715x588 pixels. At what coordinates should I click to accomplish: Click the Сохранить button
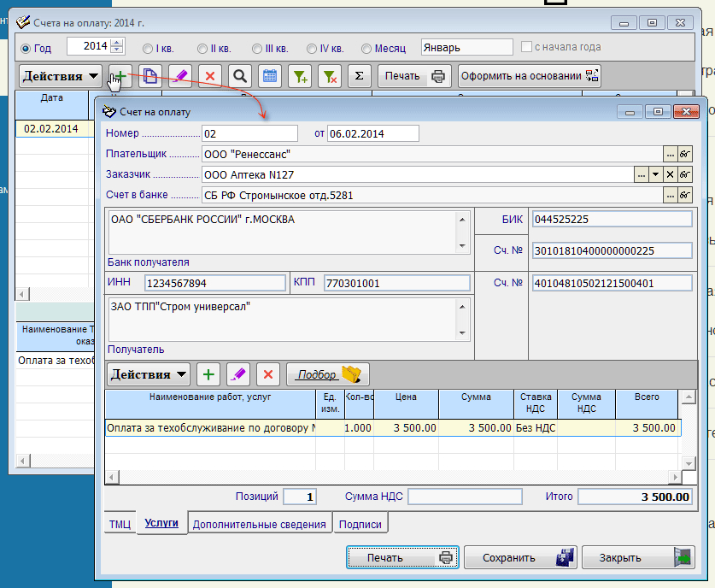coord(520,557)
